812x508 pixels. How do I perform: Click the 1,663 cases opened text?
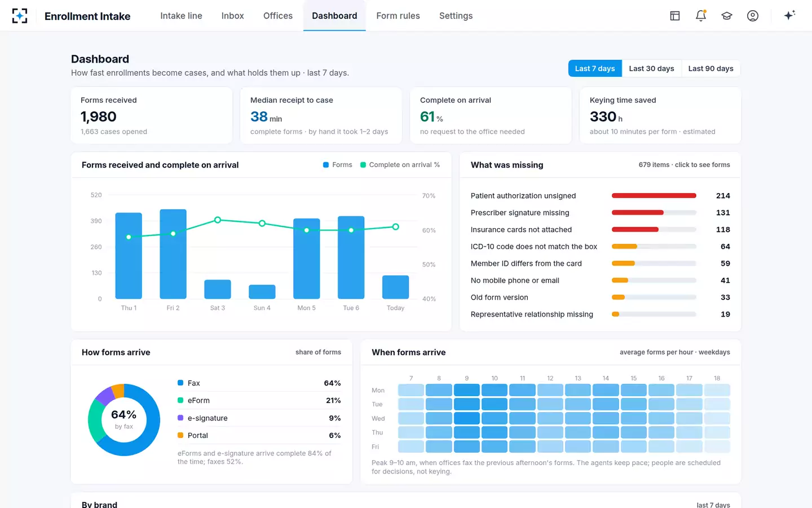tap(114, 132)
